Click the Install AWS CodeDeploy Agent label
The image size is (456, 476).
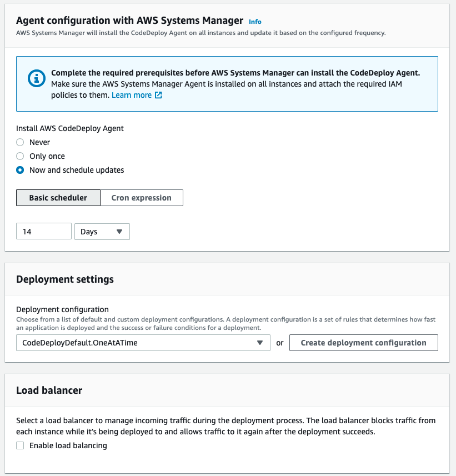(x=70, y=128)
